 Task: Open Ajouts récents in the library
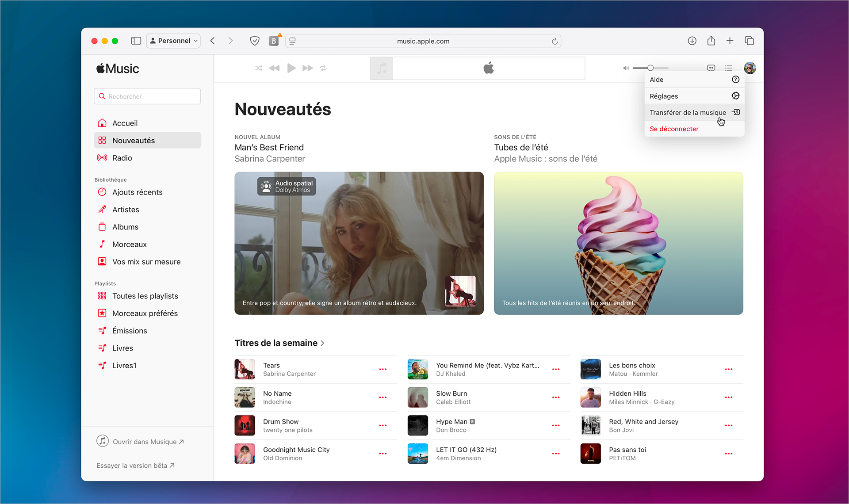(147, 192)
